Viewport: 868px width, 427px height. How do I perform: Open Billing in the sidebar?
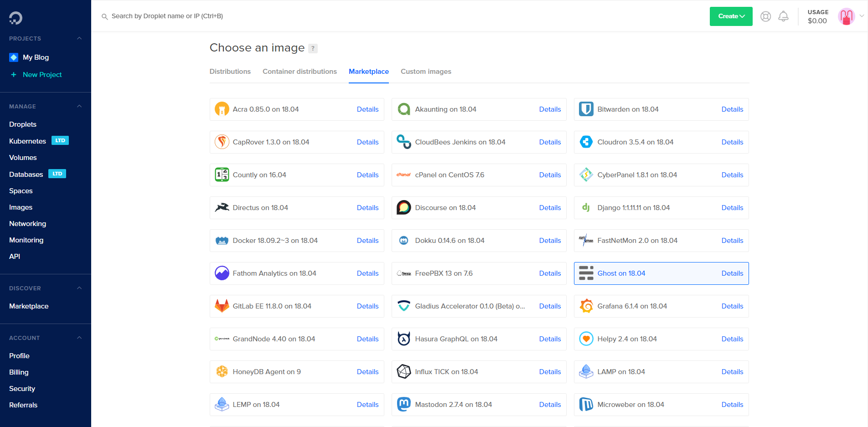point(19,372)
